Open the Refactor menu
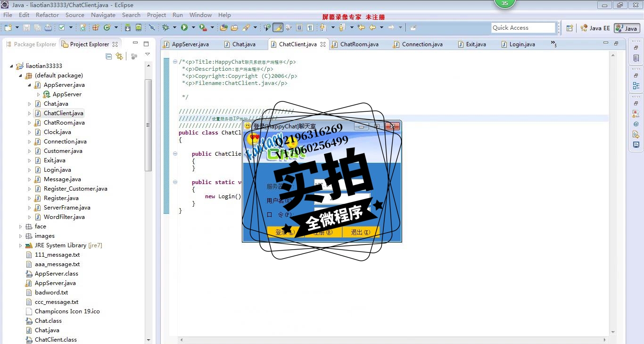The image size is (644, 344). coord(47,15)
